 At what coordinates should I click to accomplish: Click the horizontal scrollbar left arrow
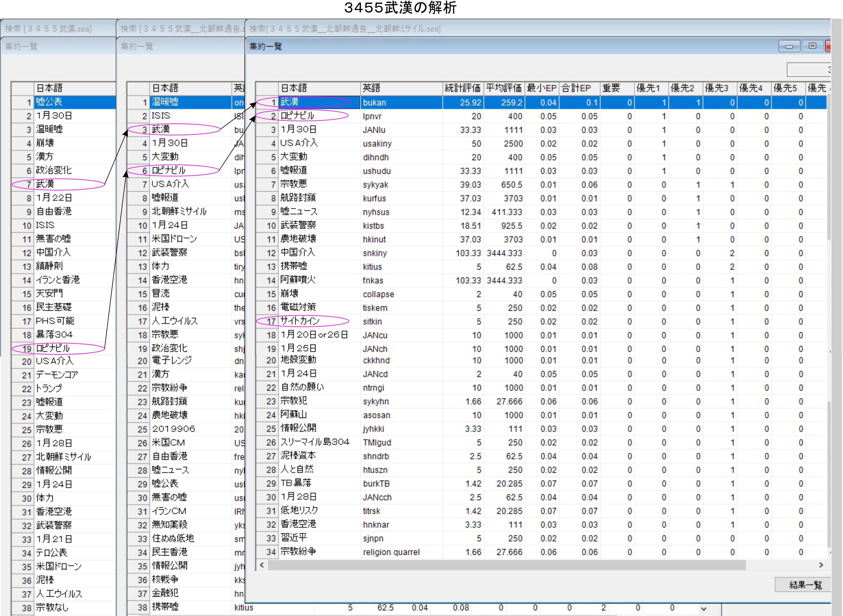262,565
